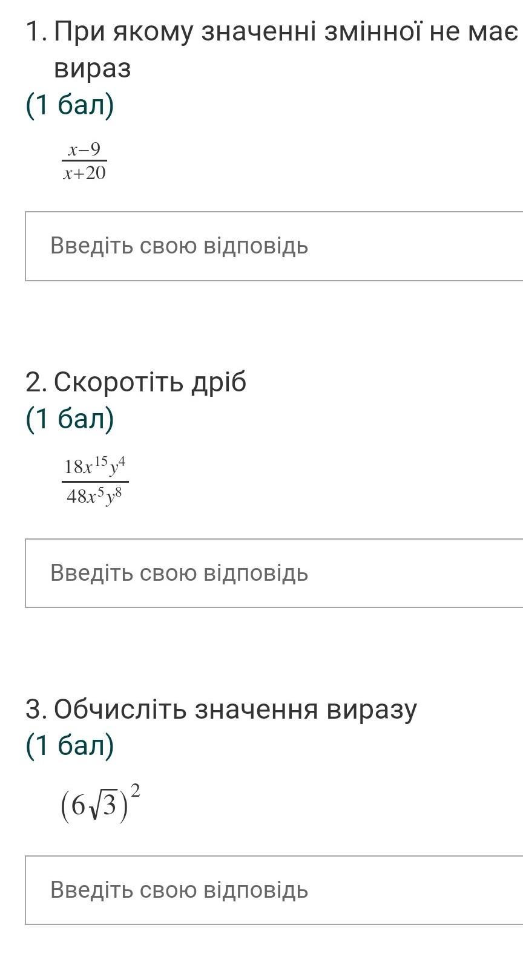This screenshot has height=980, width=523.
Task: Click the question number '1.'
Action: click(36, 31)
